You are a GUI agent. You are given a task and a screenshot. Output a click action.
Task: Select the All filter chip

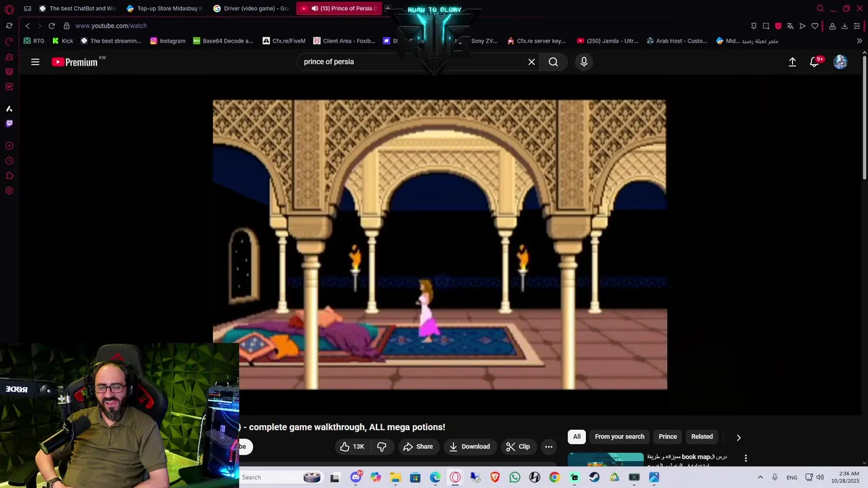click(x=576, y=436)
